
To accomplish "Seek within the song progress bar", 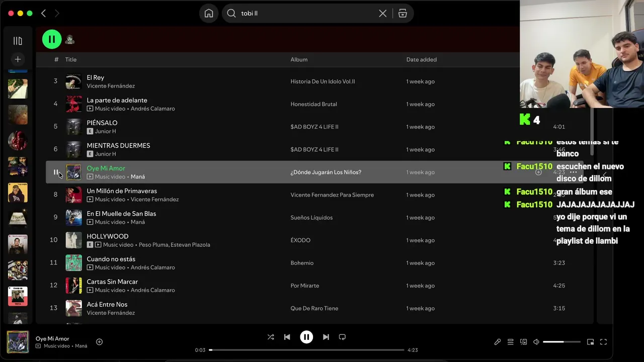I will (307, 350).
